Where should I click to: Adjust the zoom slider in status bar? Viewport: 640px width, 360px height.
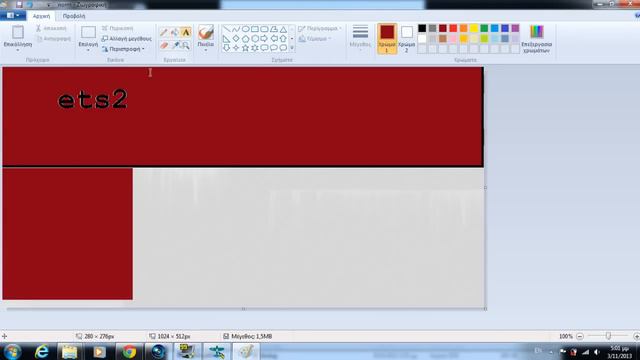(608, 336)
